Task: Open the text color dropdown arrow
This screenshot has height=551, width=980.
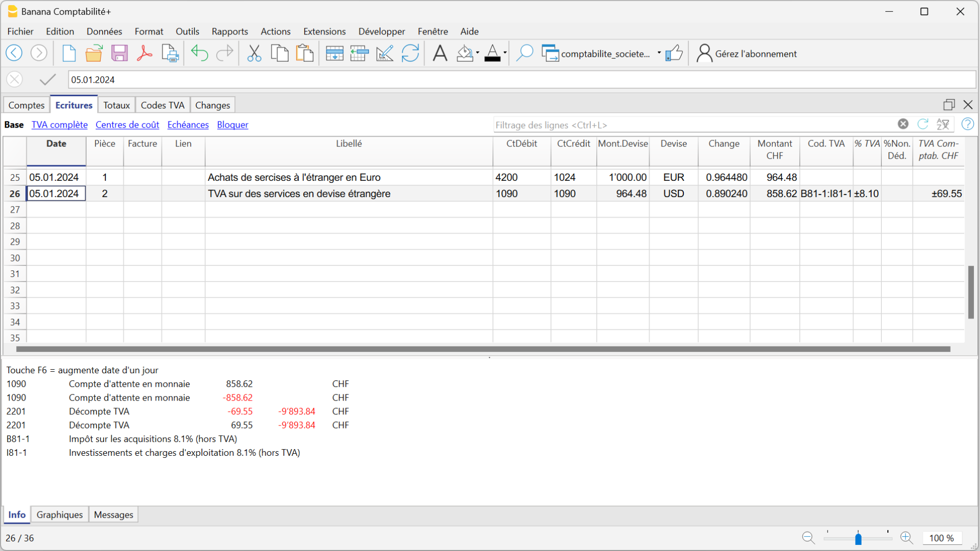Action: (505, 53)
